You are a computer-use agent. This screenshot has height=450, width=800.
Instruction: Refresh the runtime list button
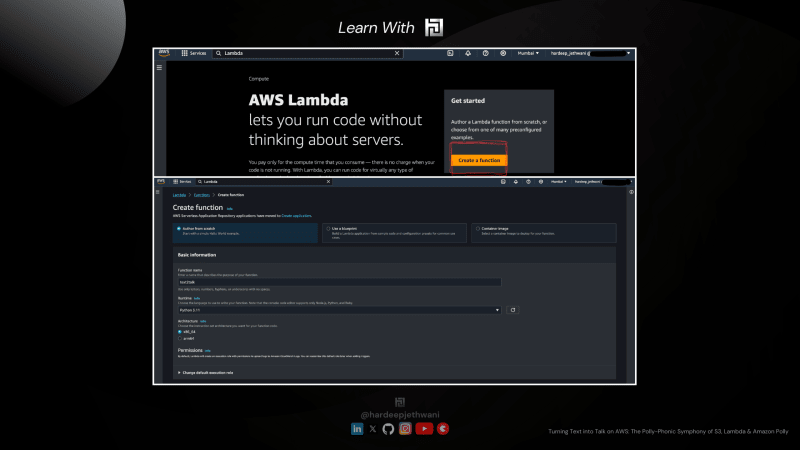[513, 310]
